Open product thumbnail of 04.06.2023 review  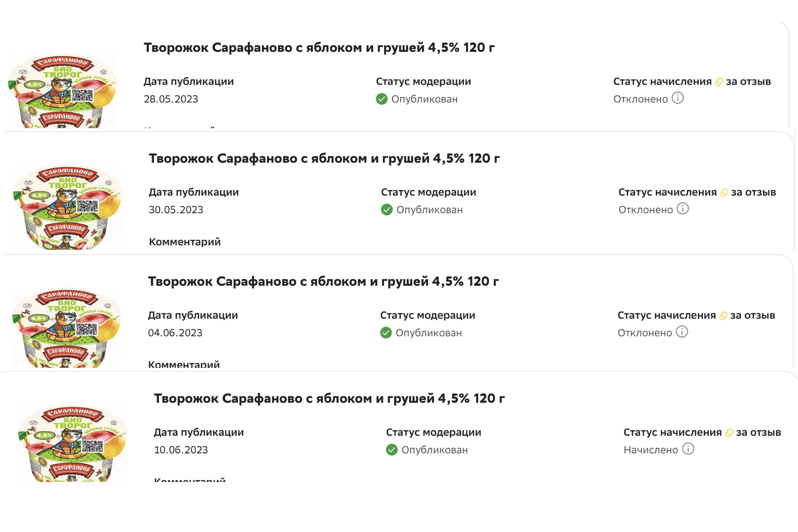pos(66,328)
